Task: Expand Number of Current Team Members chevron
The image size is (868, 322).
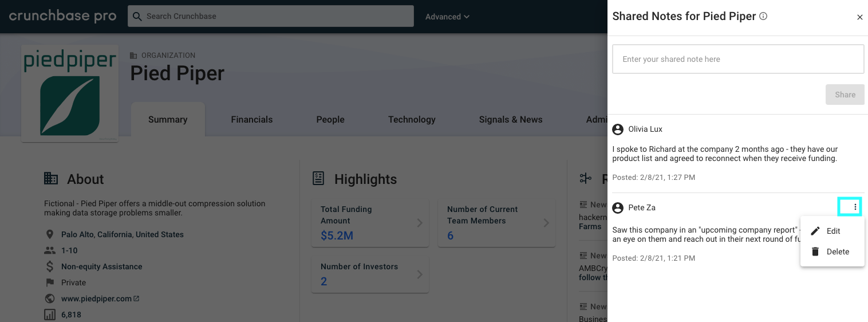Action: click(x=546, y=223)
